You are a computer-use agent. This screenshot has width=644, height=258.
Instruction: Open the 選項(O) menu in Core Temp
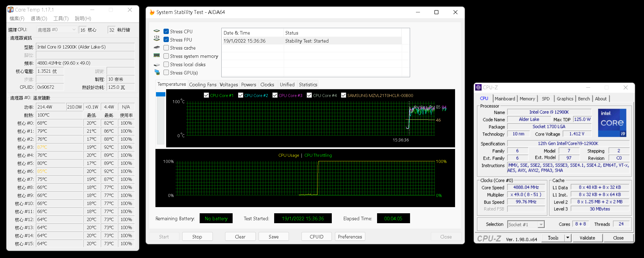[39, 18]
